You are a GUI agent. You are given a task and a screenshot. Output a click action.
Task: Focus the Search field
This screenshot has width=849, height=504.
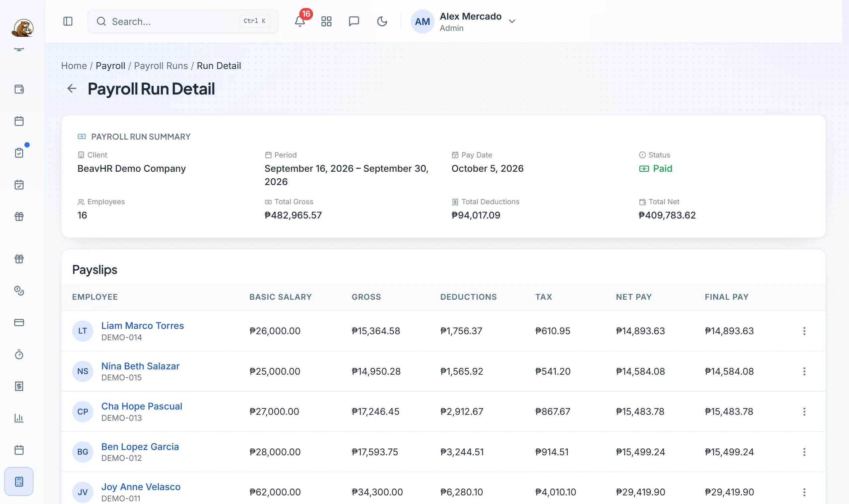click(183, 22)
